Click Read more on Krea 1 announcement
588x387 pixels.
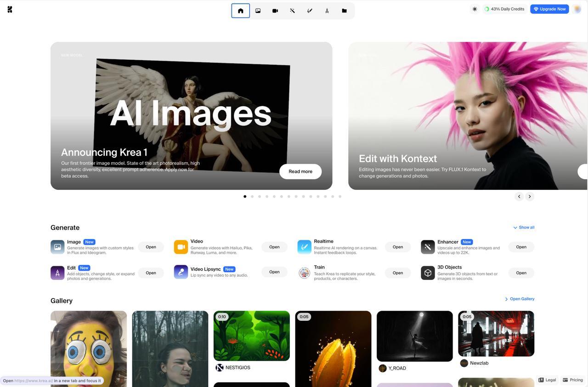300,171
